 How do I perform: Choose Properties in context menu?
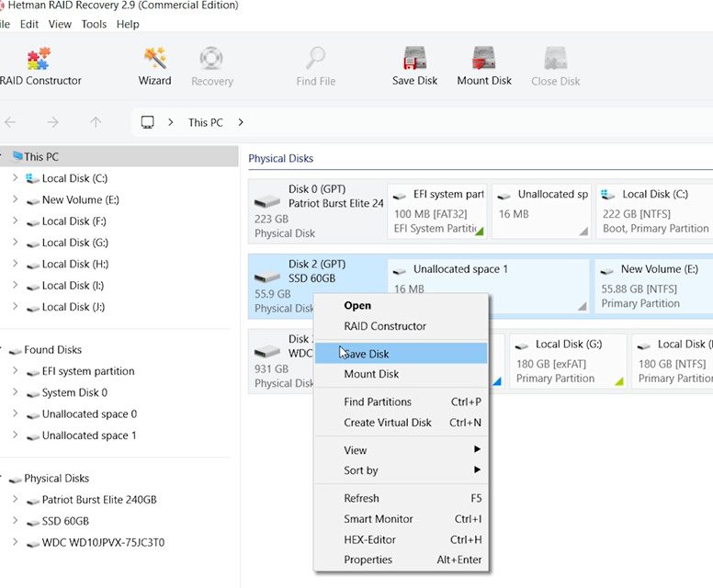tap(401, 560)
